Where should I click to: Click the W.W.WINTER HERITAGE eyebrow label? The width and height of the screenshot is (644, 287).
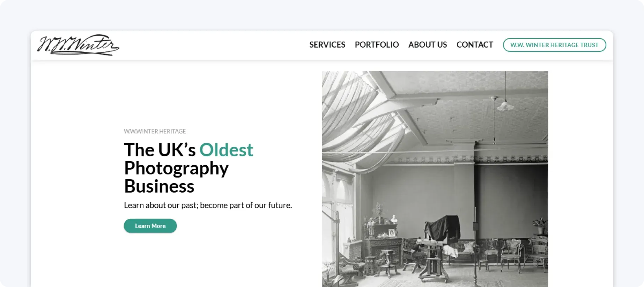[x=155, y=131]
